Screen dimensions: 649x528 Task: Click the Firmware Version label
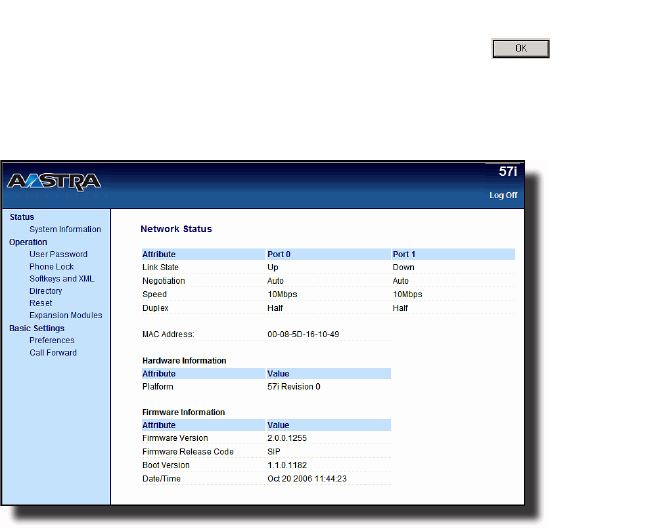pos(175,438)
